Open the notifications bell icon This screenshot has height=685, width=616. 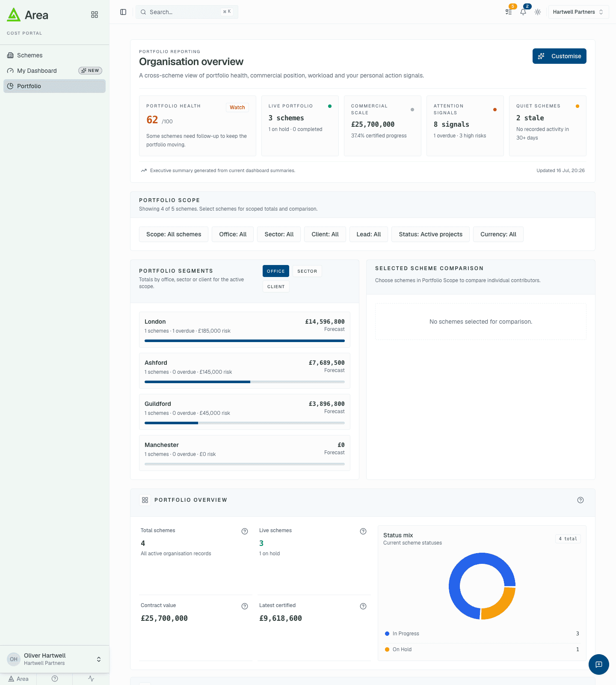coord(523,12)
